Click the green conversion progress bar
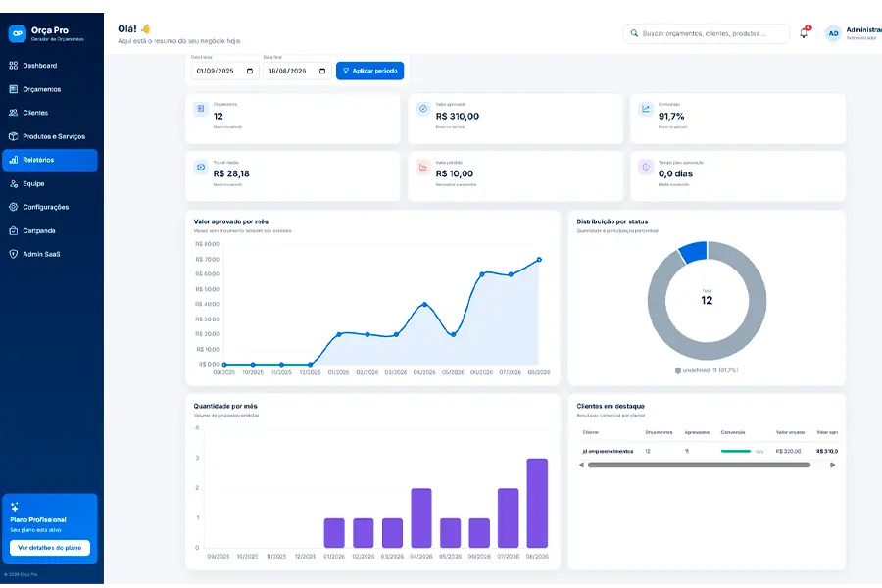This screenshot has height=588, width=882. 736,451
